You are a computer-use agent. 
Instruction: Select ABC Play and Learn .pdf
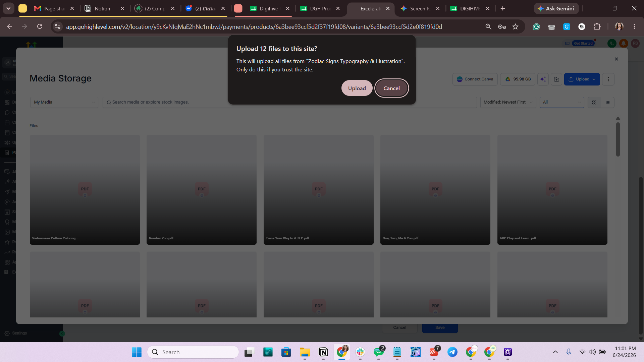pos(552,190)
